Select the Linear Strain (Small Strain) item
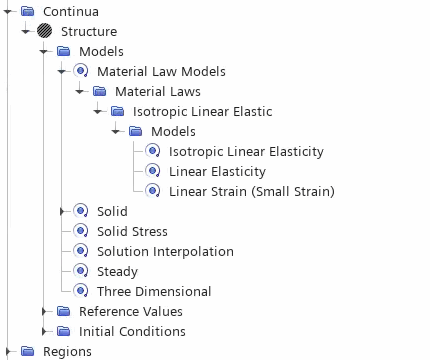Screen dimensions: 430x360 (x=252, y=191)
